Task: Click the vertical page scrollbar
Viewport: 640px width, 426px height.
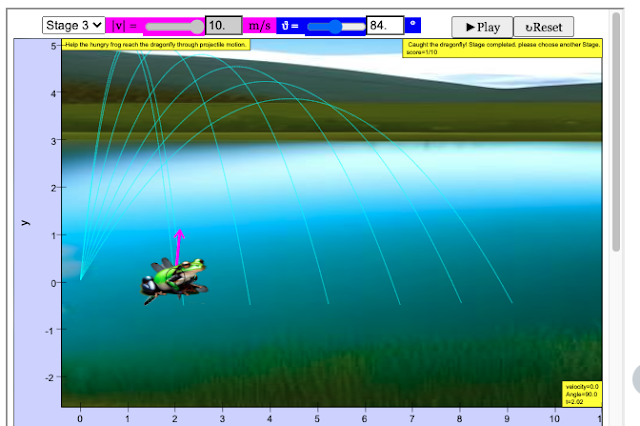Action: coord(616,132)
